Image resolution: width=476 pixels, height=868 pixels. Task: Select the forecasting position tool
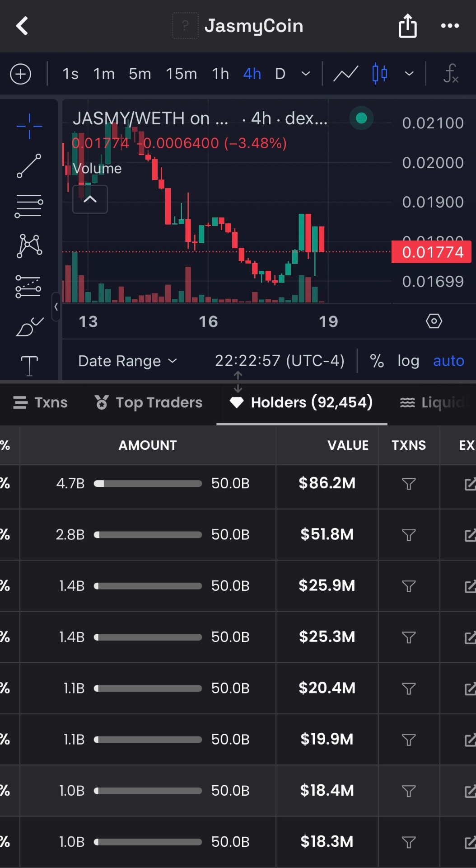(28, 287)
